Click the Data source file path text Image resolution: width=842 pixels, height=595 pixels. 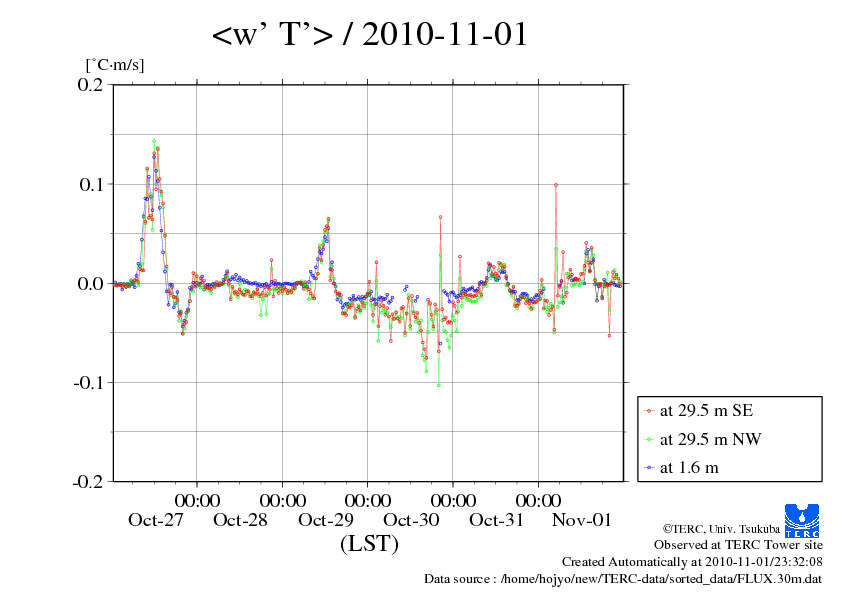pos(623,579)
